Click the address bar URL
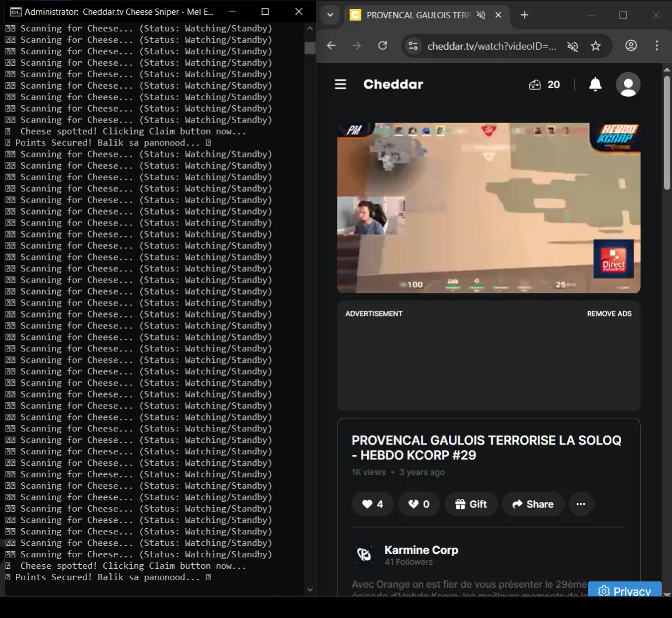Image resolution: width=672 pixels, height=618 pixels. [x=492, y=46]
